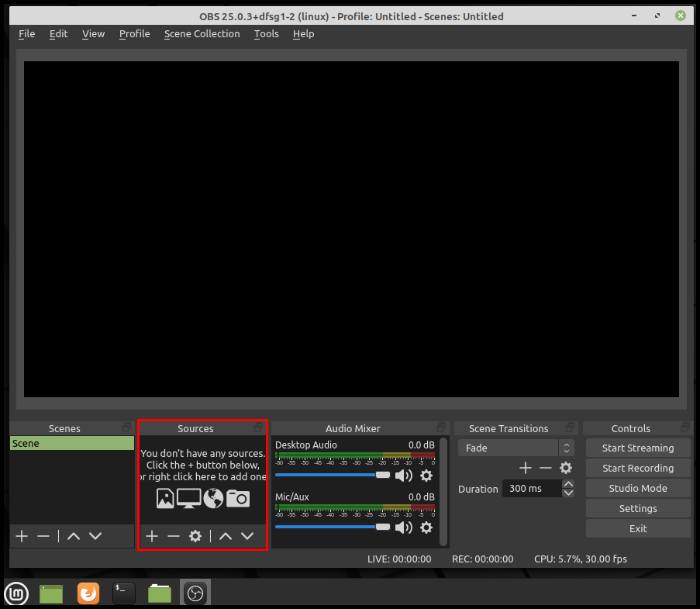Add a scene transition with plus icon
This screenshot has width=700, height=609.
pos(526,468)
